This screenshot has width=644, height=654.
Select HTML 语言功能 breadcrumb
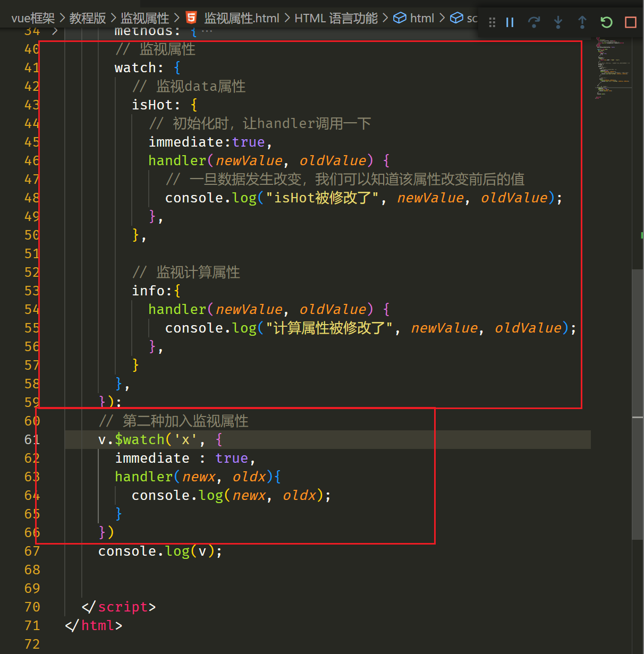pos(336,18)
